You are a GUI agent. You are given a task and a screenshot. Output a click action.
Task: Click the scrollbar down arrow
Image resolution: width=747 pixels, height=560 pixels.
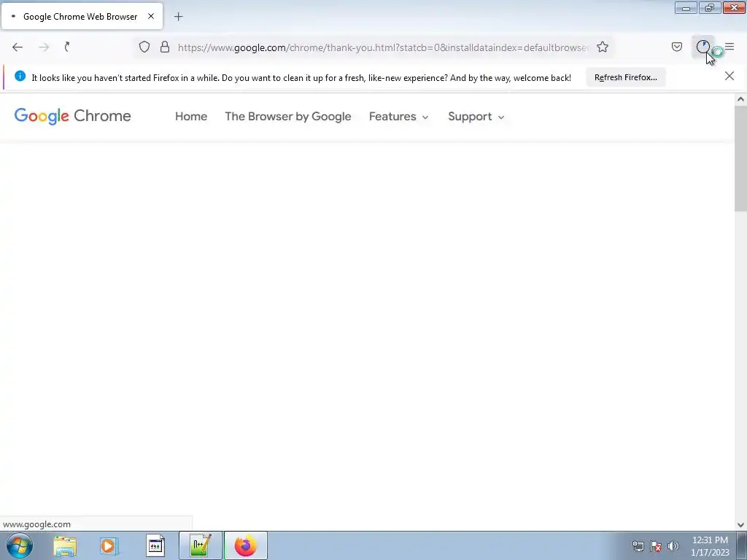point(740,525)
